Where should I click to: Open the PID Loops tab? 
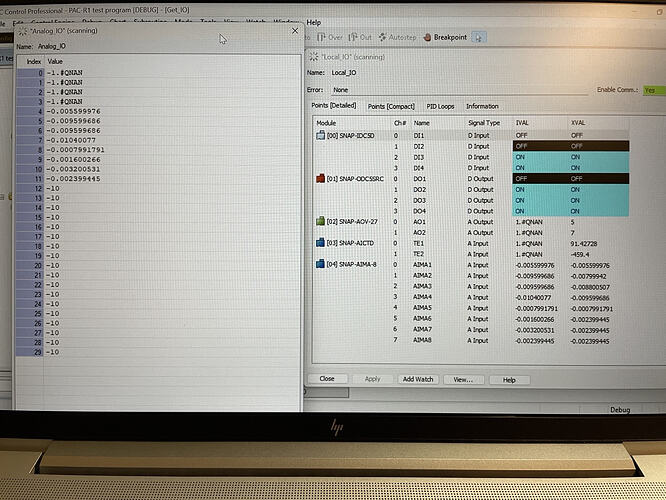(x=440, y=106)
